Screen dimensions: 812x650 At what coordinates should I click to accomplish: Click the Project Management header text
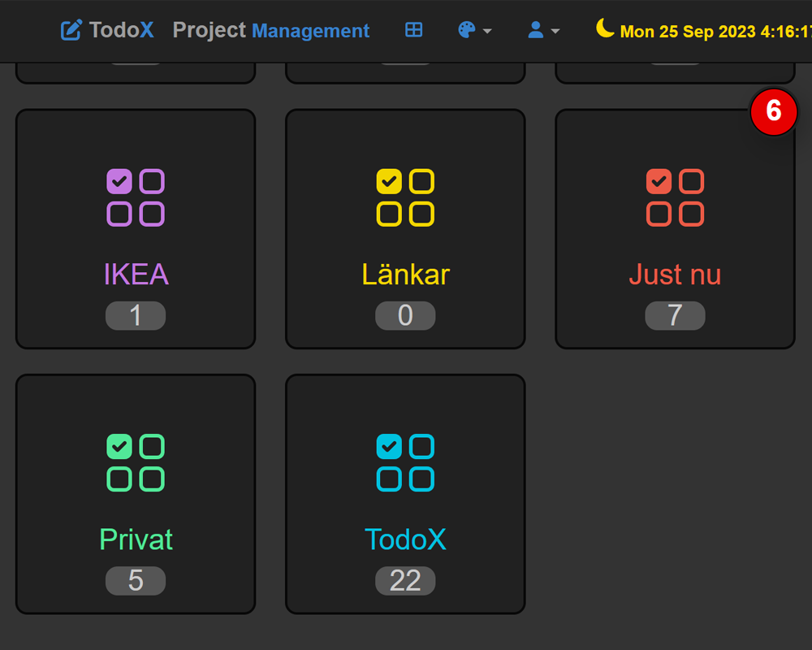(x=271, y=31)
